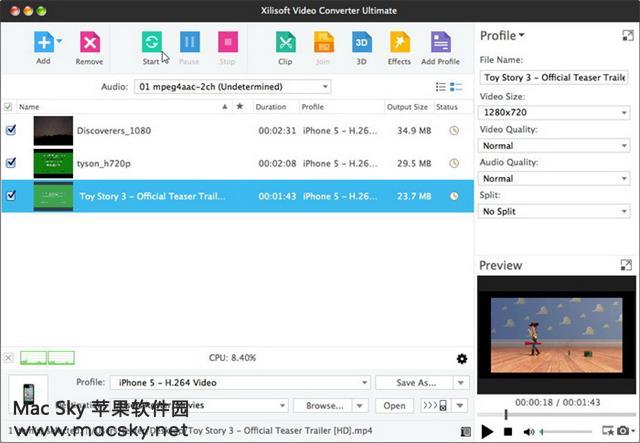Sort by the star column header
The width and height of the screenshot is (640, 443).
pyautogui.click(x=240, y=107)
